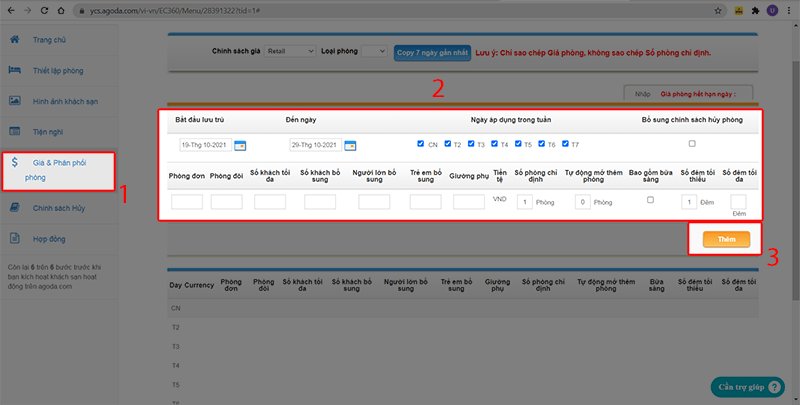This screenshot has height=405, width=800.
Task: Click the book icon for Chính sách Hủy
Action: 15,208
